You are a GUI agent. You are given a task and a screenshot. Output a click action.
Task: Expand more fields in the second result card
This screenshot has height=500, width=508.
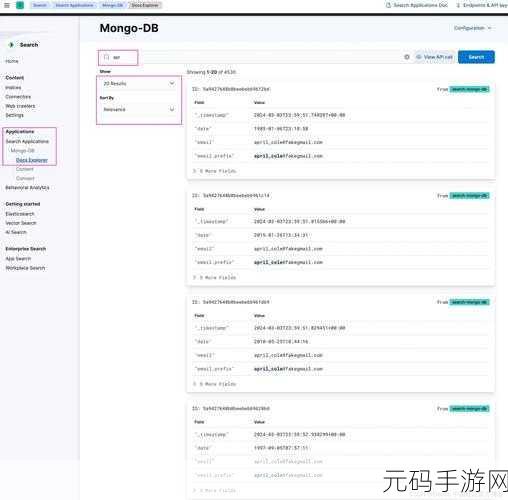214,277
